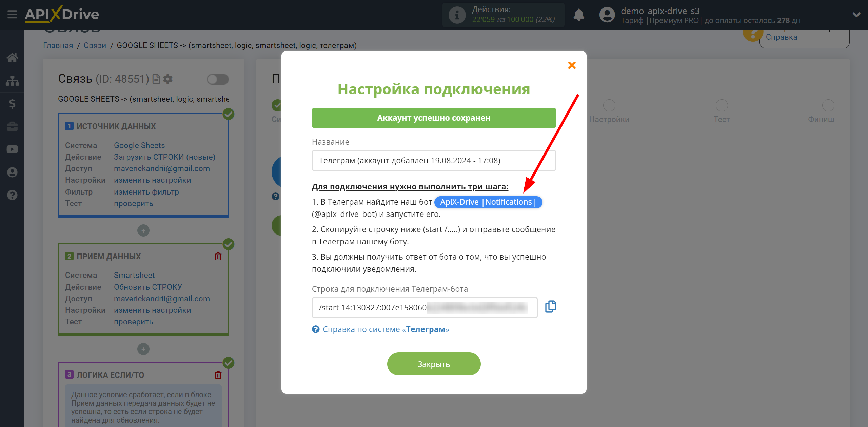
Task: Copy the Telegram bot connection string
Action: (550, 307)
